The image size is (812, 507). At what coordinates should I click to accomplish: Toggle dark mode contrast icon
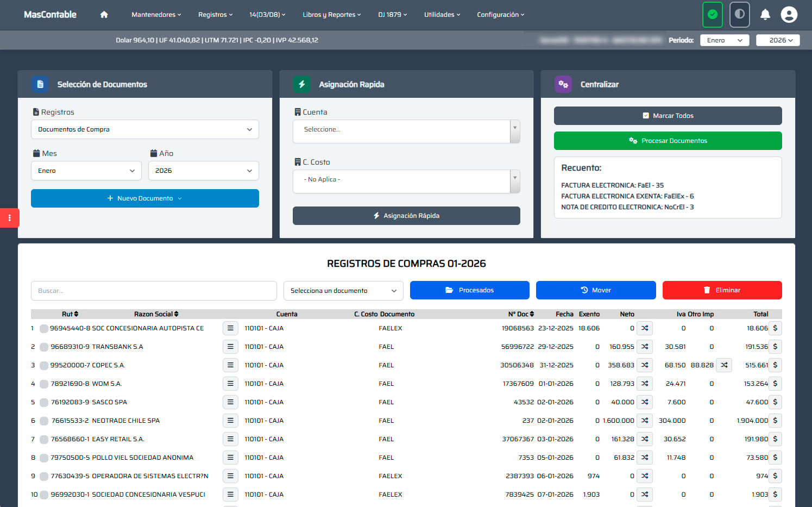(x=739, y=15)
